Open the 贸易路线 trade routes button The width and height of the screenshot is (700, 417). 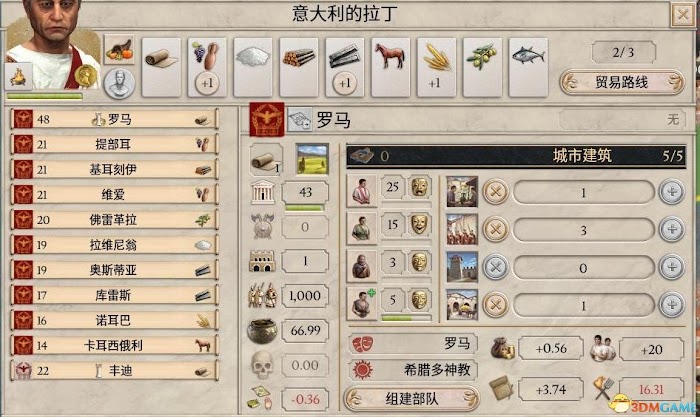pyautogui.click(x=621, y=82)
